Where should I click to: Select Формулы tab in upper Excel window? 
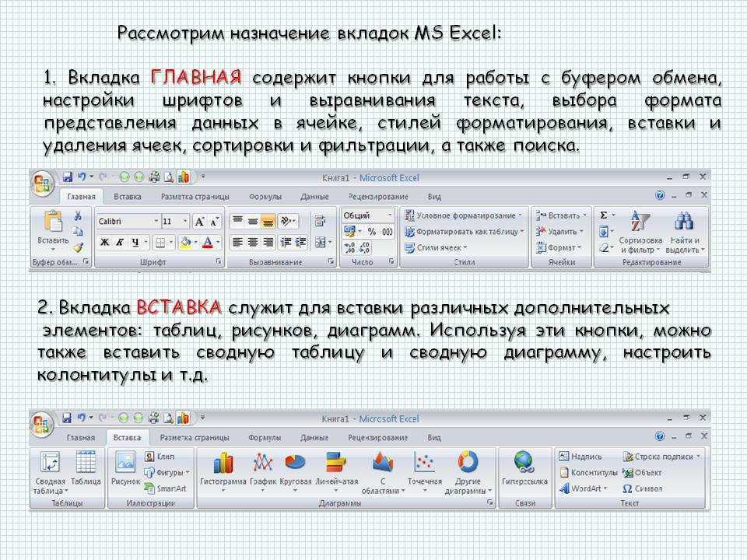pos(265,197)
